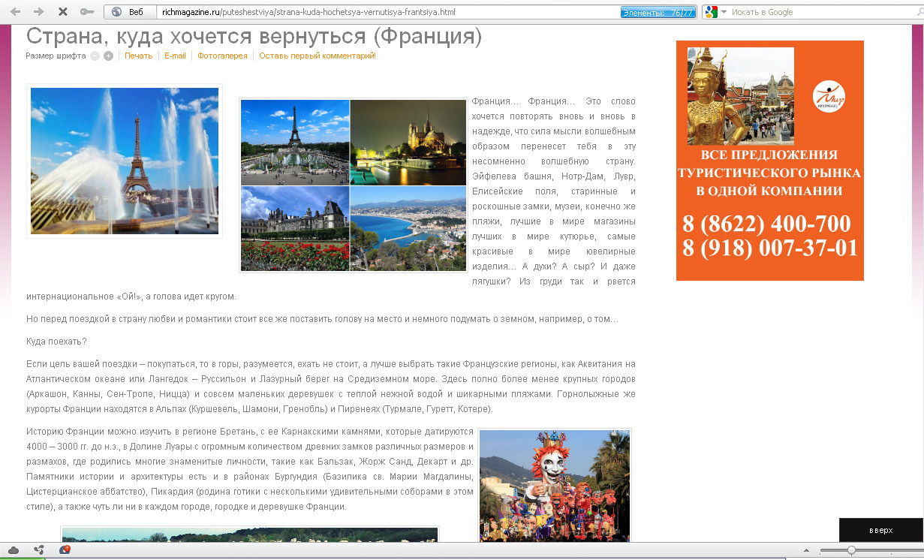Open the Opera Link cloud icon
The width and height of the screenshot is (924, 560).
14,550
